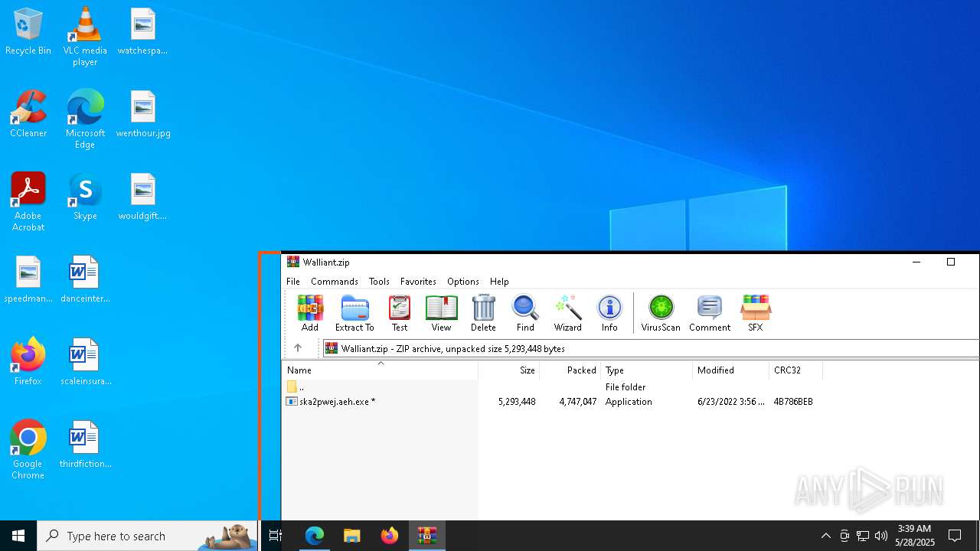The height and width of the screenshot is (551, 980).
Task: Open the Options menu
Action: point(463,282)
